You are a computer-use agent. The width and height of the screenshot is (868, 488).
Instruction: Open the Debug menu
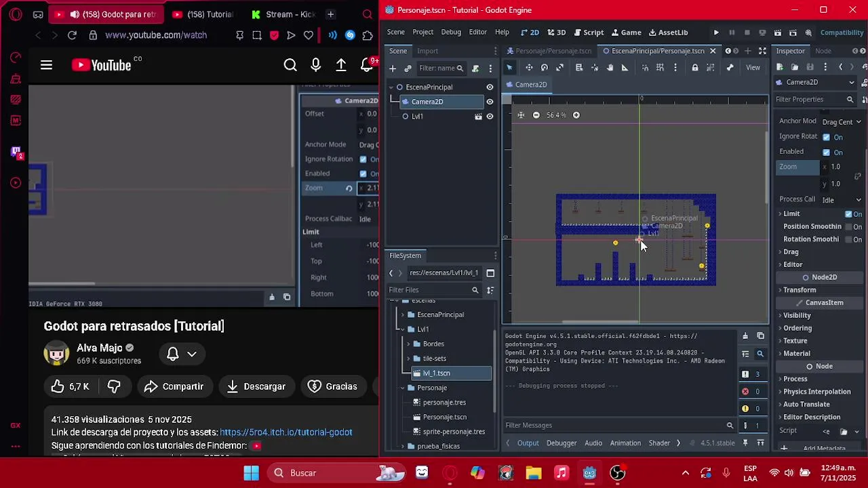(x=451, y=33)
